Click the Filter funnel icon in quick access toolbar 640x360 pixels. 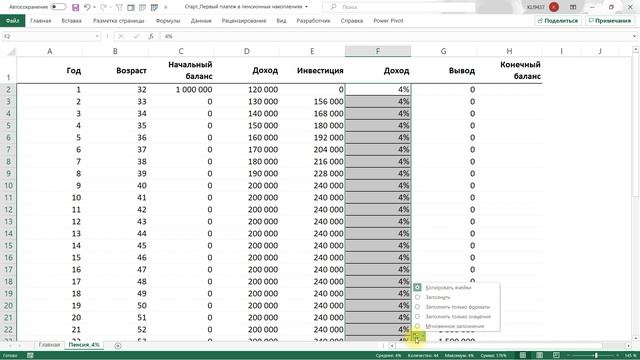pos(119,7)
